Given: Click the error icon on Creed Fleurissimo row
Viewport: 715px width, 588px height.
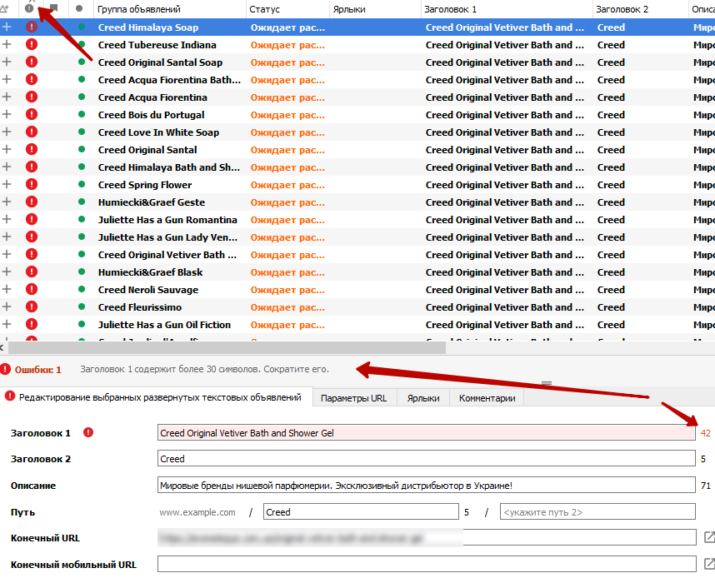Looking at the screenshot, I should click(32, 306).
